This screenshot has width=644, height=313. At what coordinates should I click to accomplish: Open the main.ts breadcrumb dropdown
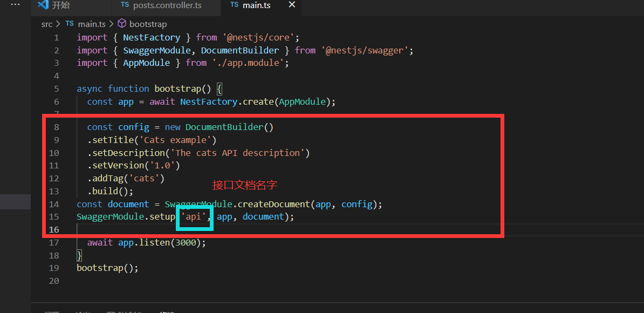coord(92,24)
